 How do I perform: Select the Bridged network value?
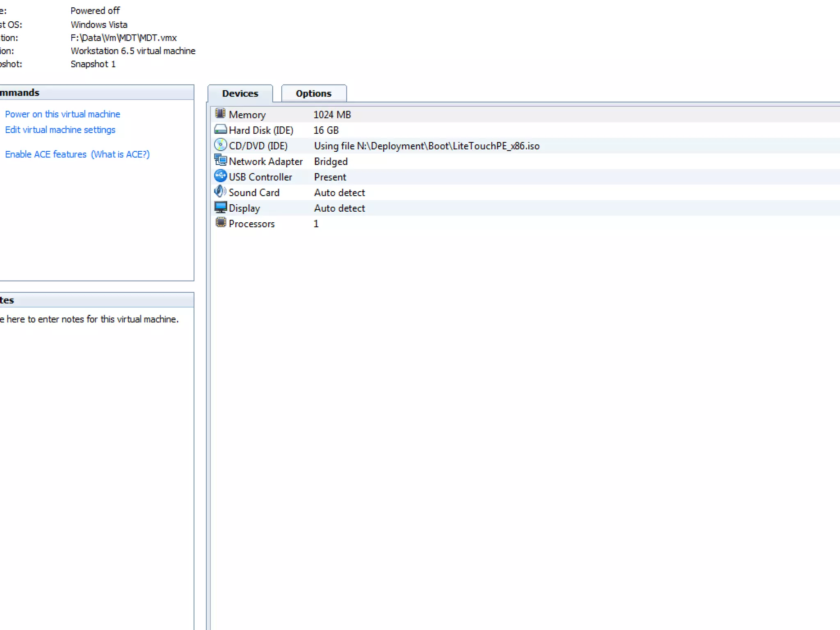tap(331, 162)
